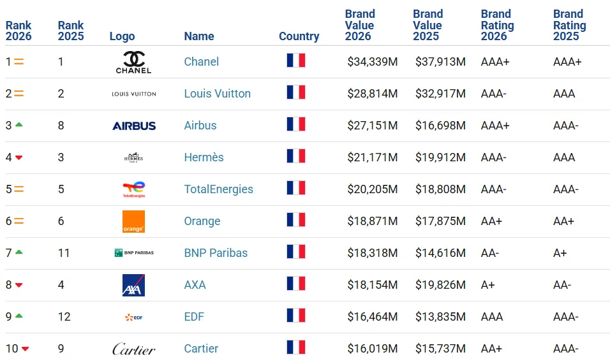Follow the BNP Paribas link
The image size is (610, 364).
pyautogui.click(x=216, y=253)
